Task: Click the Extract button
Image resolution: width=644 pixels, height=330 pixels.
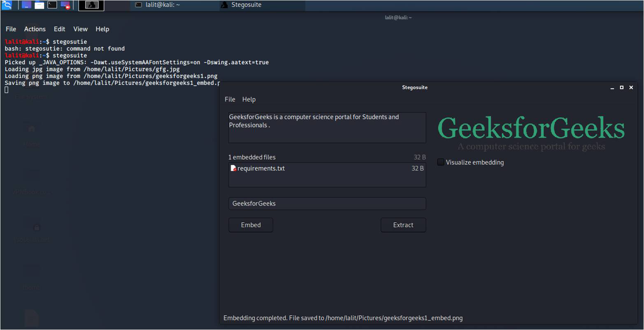Action: (403, 225)
